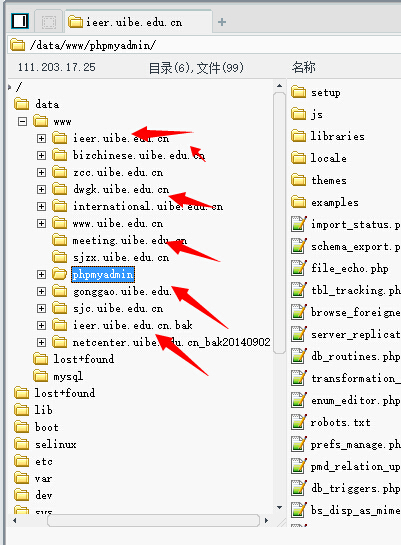
Task: Select the mysql folder in tree
Action: click(x=68, y=376)
